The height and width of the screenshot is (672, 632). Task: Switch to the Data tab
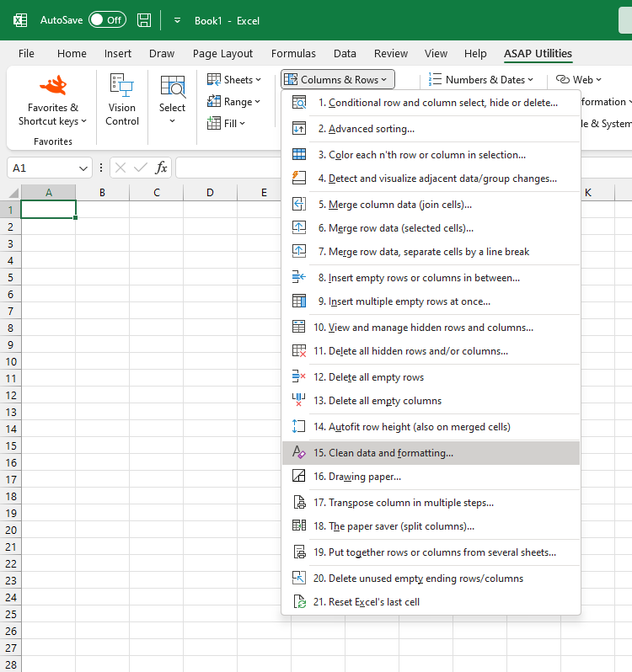coord(345,54)
